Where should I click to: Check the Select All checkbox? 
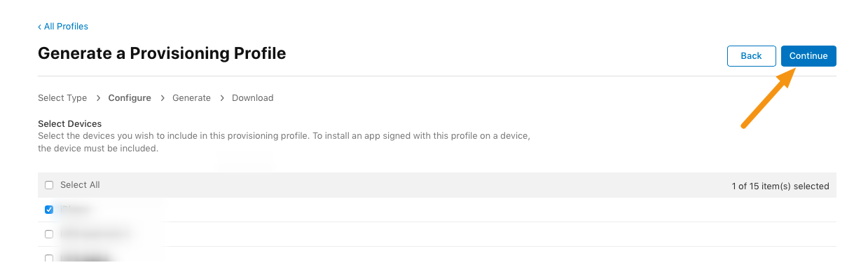point(49,185)
